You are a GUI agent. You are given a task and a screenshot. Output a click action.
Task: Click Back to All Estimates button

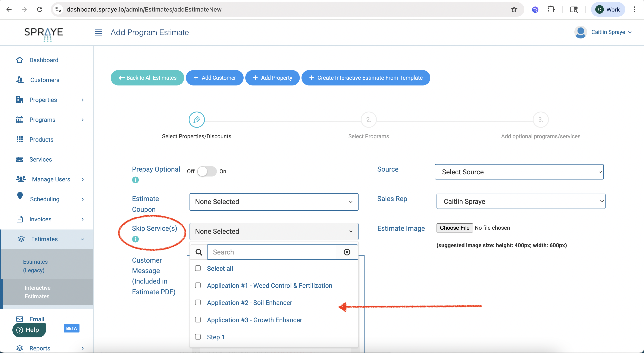(147, 78)
